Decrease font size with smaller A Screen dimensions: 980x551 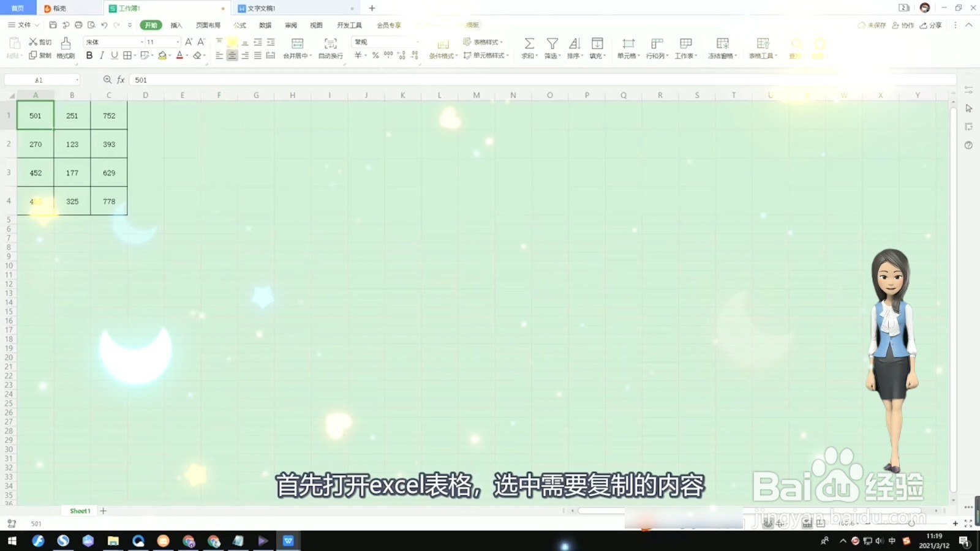click(x=201, y=42)
